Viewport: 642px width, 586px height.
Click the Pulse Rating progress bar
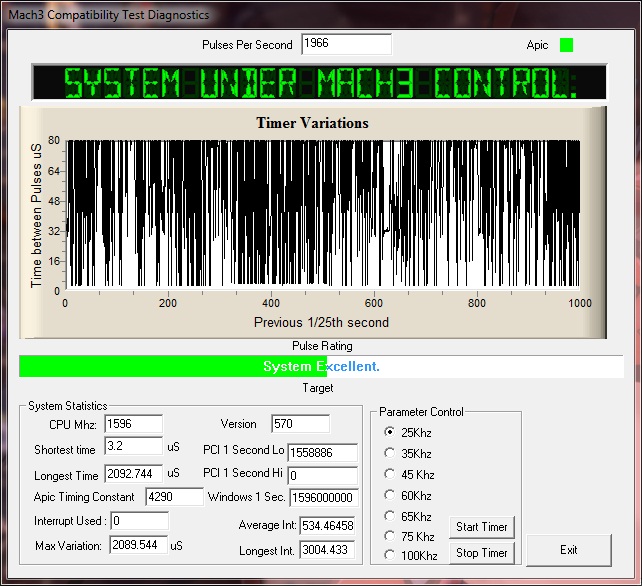coord(321,366)
